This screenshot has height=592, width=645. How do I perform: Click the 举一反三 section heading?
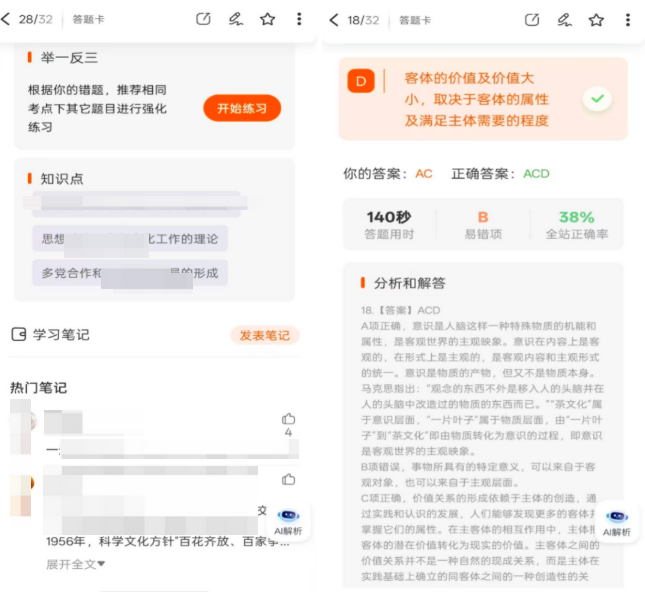(x=69, y=58)
